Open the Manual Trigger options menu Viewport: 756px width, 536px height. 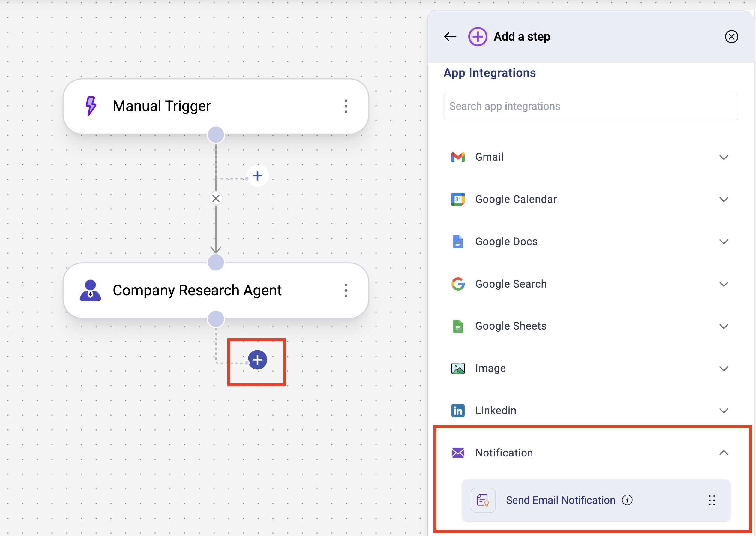pos(346,106)
